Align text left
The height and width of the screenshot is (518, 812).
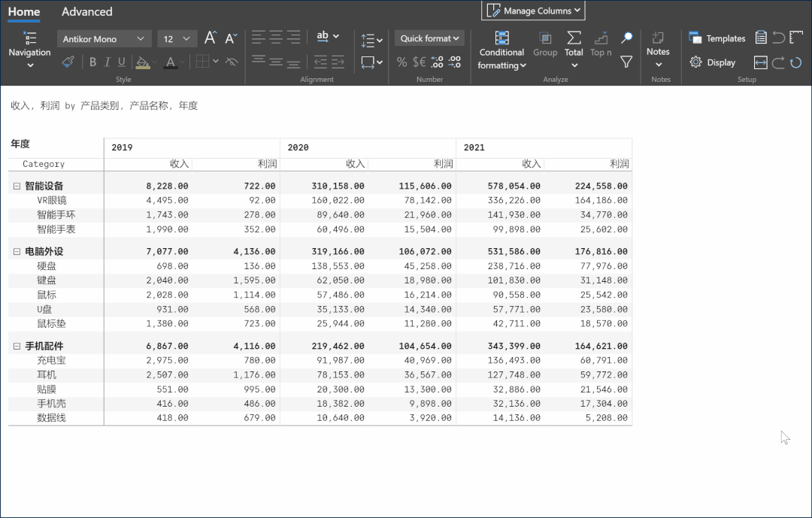(259, 38)
